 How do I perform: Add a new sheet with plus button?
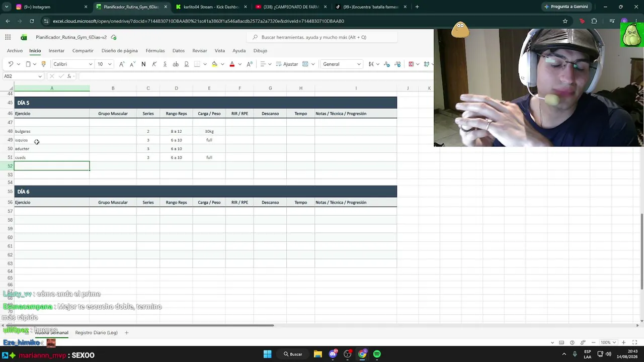pos(127,333)
